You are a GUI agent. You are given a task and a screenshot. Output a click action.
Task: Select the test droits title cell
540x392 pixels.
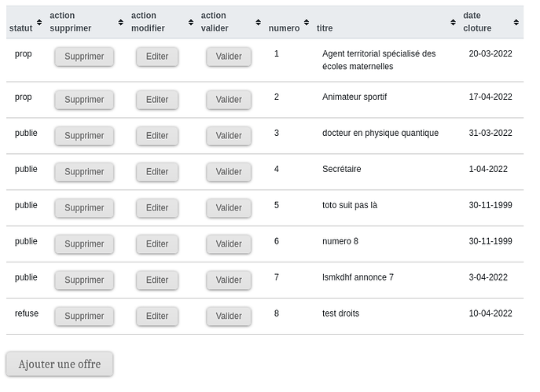click(340, 313)
